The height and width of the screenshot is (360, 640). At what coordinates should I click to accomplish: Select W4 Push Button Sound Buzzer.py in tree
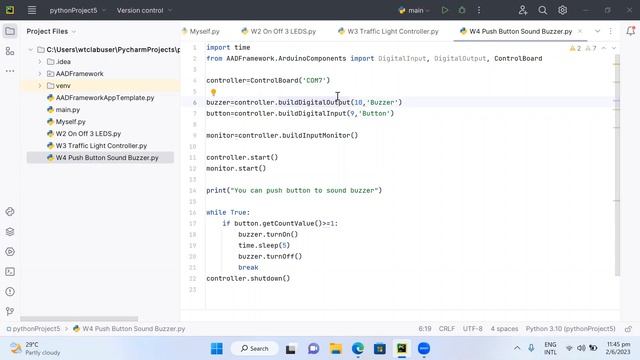(100, 158)
